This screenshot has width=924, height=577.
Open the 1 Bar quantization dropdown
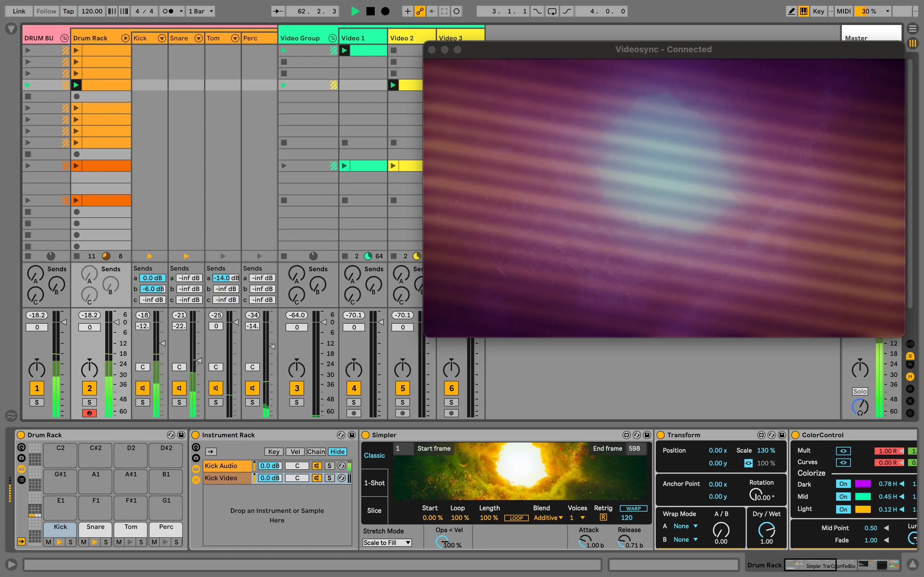(201, 11)
